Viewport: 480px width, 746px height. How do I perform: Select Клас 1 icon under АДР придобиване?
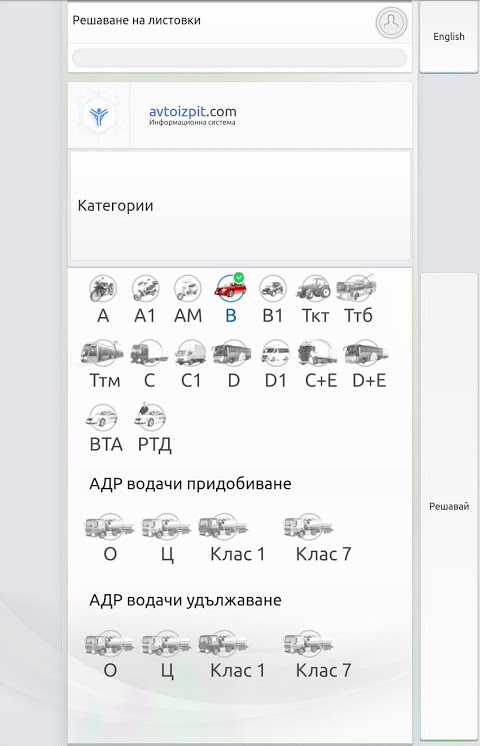(x=223, y=527)
